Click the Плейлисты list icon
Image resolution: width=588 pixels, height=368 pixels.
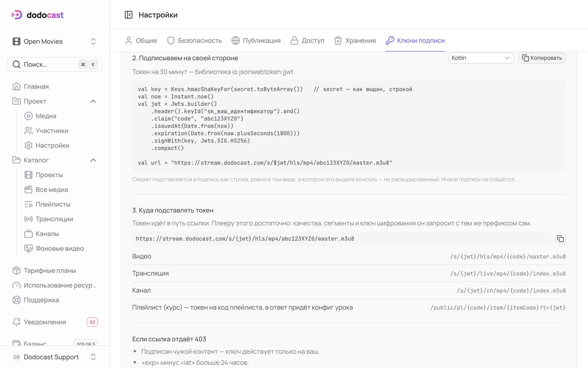point(28,204)
